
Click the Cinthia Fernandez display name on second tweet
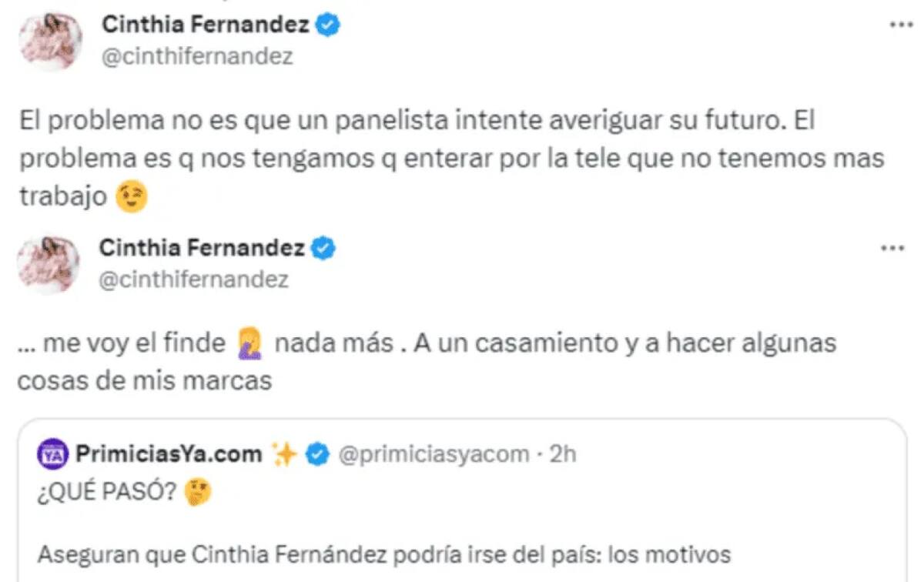203,248
